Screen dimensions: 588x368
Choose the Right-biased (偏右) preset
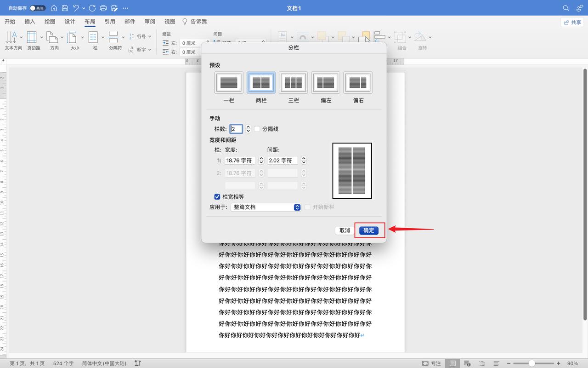point(358,83)
